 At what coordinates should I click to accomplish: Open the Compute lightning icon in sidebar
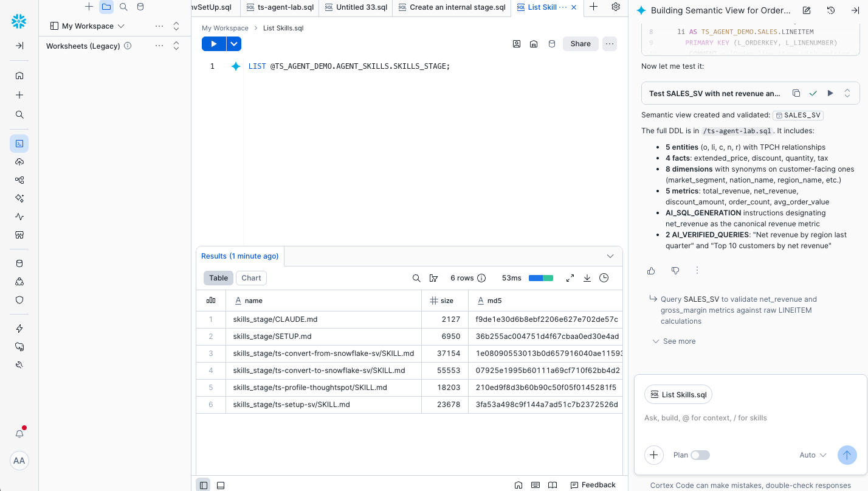[19, 329]
